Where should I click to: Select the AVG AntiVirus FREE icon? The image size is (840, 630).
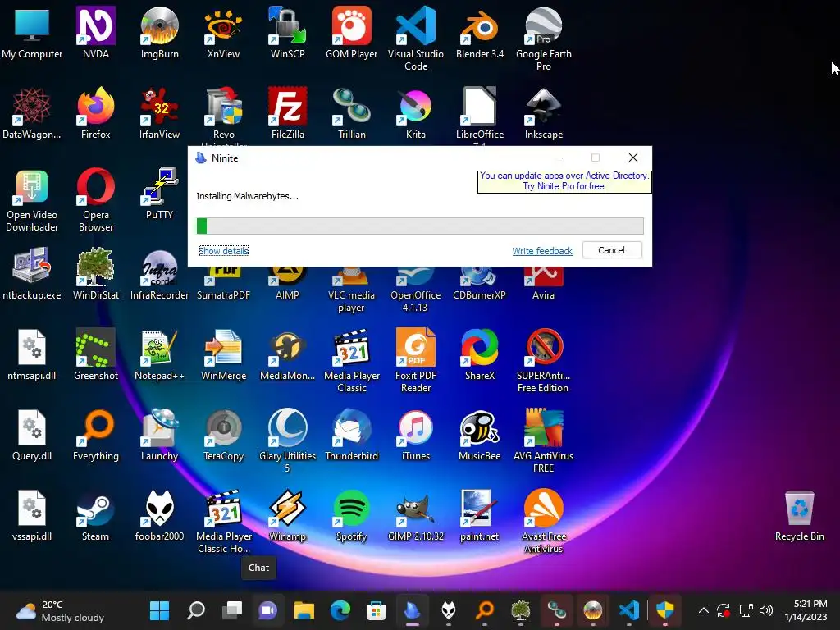[543, 441]
